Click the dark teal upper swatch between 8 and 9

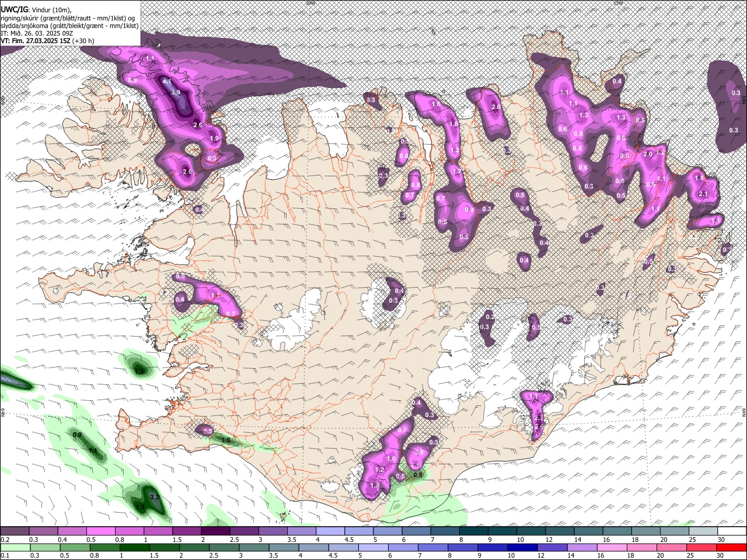point(474,531)
